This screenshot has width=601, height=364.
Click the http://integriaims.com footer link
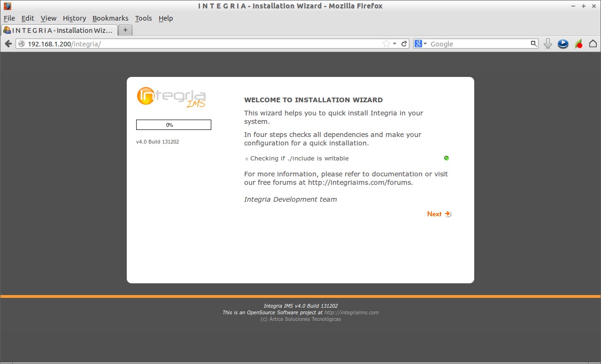351,312
